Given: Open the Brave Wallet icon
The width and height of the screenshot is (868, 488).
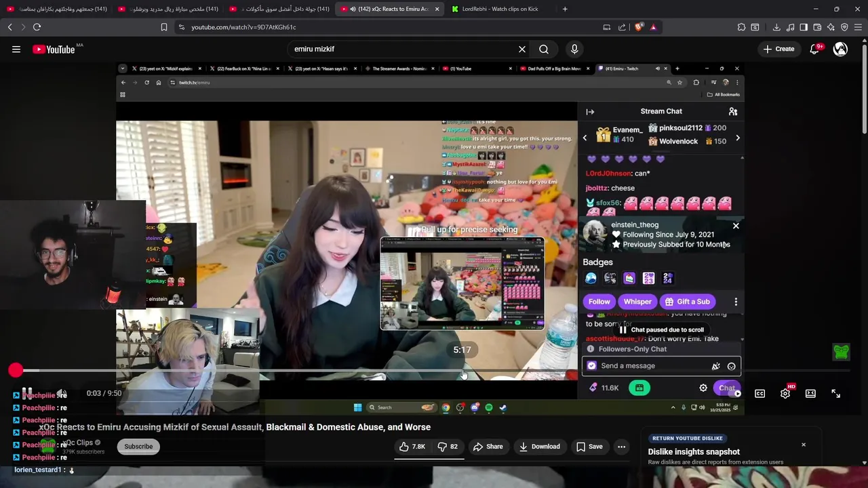Looking at the screenshot, I should coord(817,27).
